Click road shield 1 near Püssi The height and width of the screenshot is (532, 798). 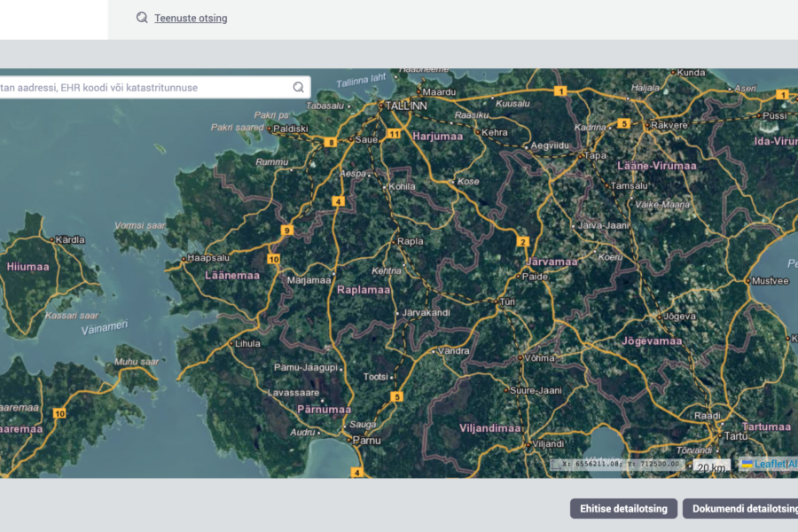point(783,95)
